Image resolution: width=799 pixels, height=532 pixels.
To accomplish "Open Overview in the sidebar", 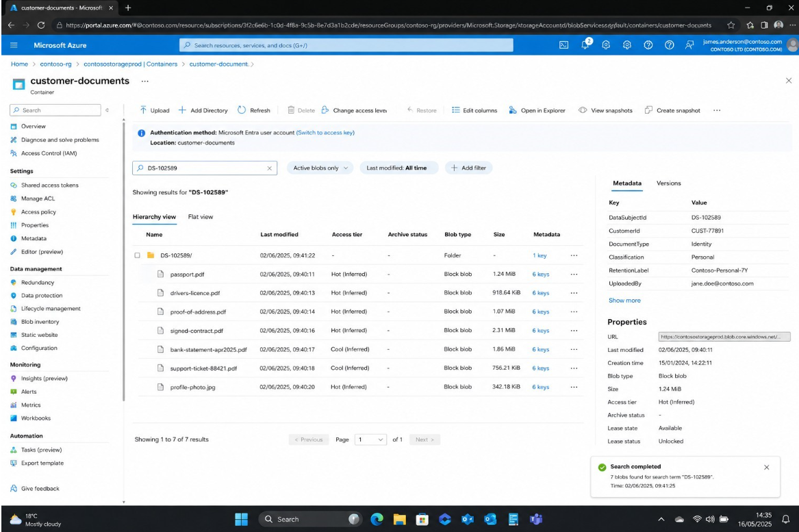I will pyautogui.click(x=33, y=127).
